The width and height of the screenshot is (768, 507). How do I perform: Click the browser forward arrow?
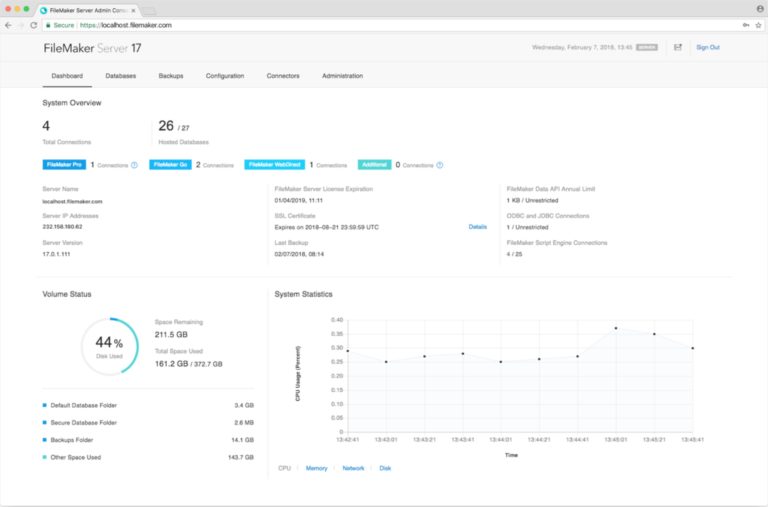pyautogui.click(x=21, y=25)
